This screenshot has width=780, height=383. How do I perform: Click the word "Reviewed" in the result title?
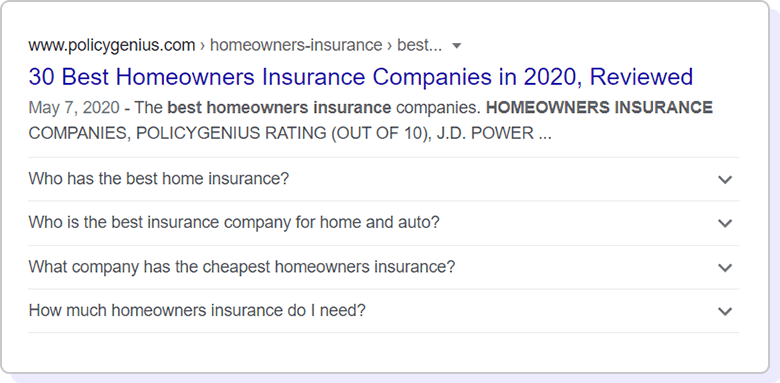coord(641,77)
